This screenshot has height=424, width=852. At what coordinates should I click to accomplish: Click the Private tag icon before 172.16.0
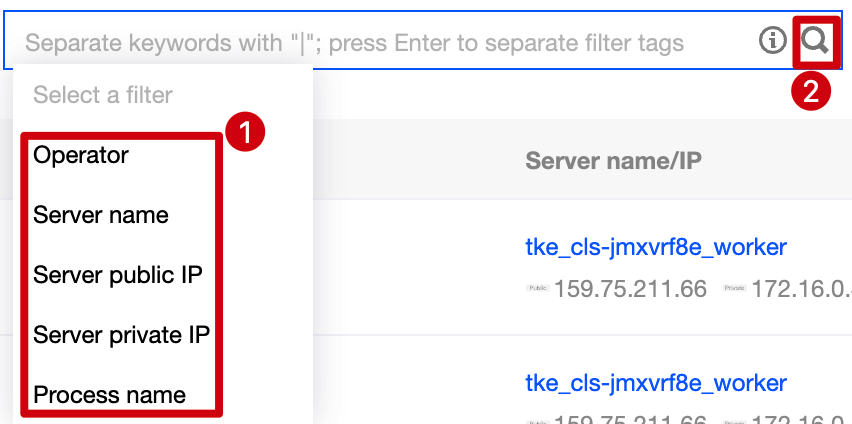pos(735,289)
